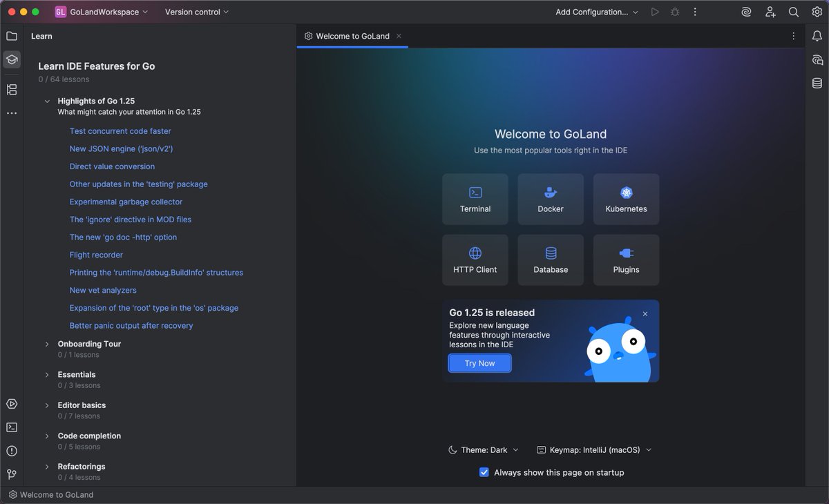Open the Plugins tile
This screenshot has width=829, height=504.
click(x=626, y=260)
